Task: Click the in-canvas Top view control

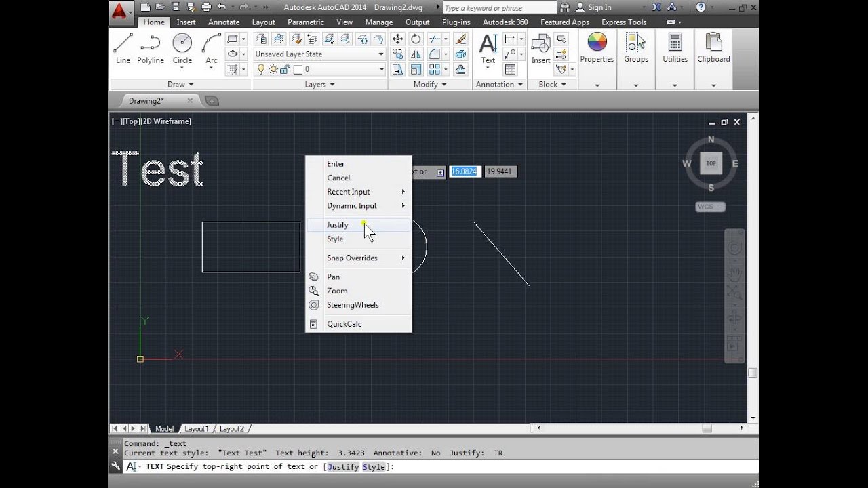Action: click(131, 121)
